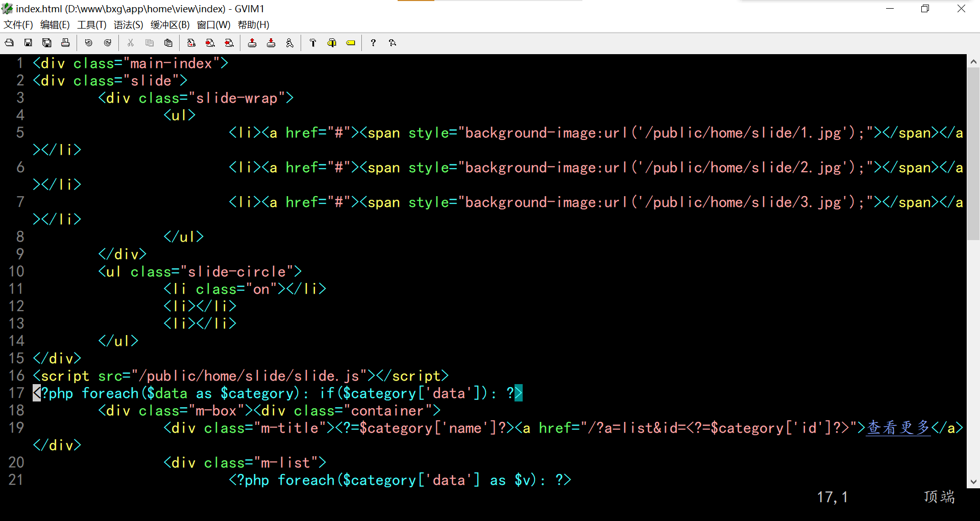Click the Save all files icon

47,43
